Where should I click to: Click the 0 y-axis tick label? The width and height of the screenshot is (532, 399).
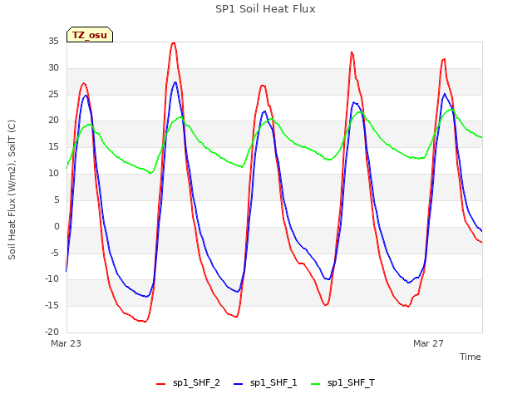[57, 226]
